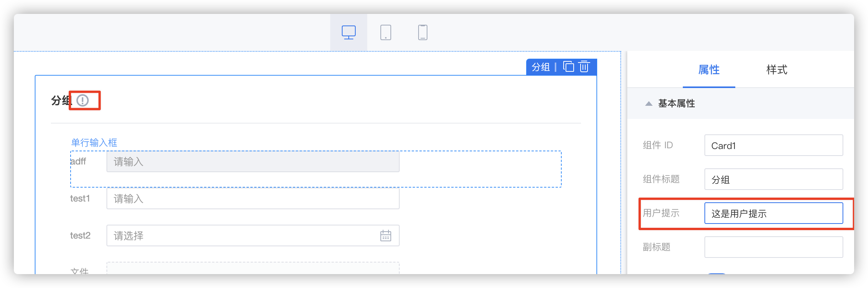Delete the 分组 component with trash icon
Image resolution: width=868 pixels, height=288 pixels.
pos(584,67)
